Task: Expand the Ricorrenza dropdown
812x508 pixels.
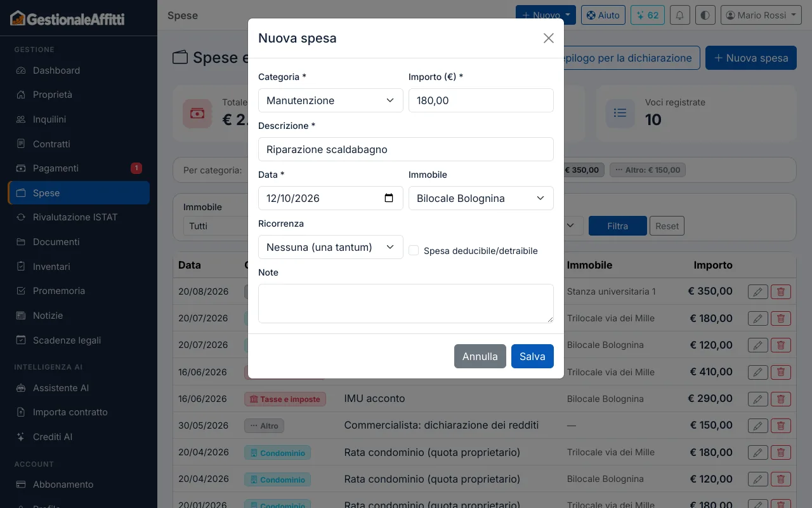Action: point(331,247)
